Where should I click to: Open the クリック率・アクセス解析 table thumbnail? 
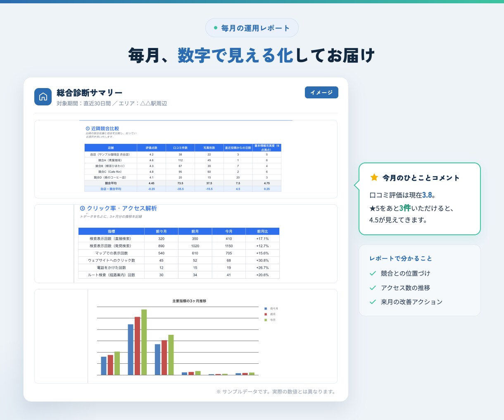tap(186, 244)
